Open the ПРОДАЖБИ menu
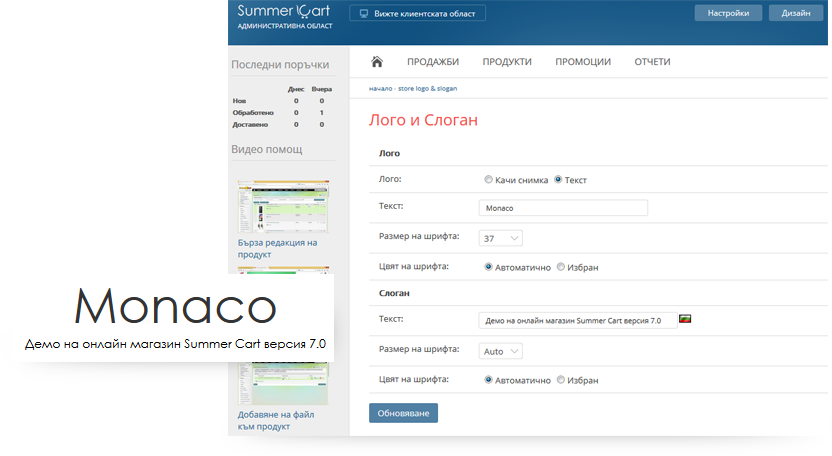 [x=433, y=62]
